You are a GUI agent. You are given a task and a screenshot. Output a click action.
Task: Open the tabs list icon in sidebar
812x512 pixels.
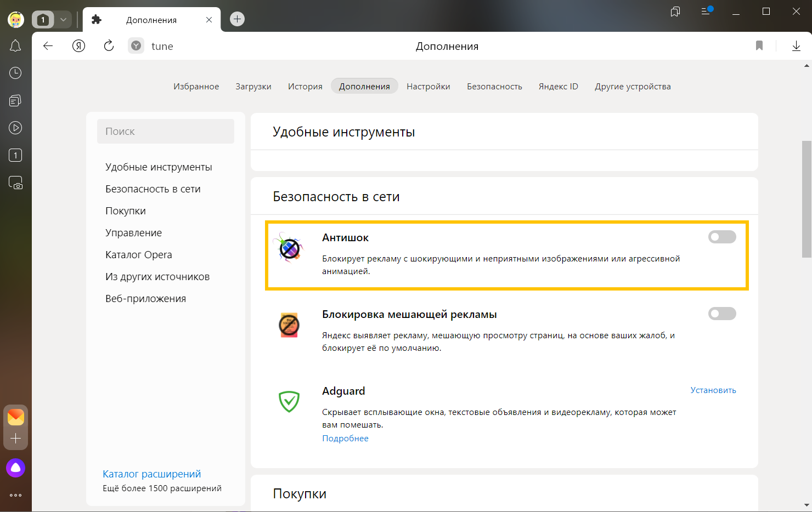click(15, 155)
